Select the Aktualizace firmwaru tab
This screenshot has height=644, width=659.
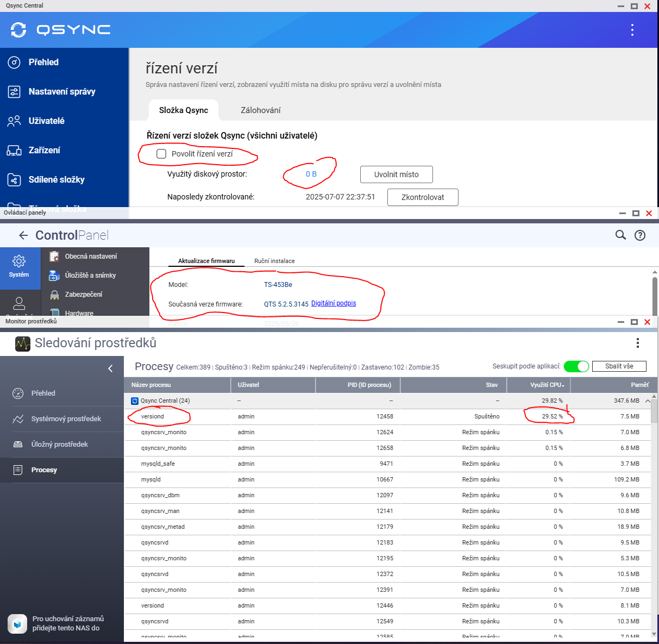[x=206, y=261]
